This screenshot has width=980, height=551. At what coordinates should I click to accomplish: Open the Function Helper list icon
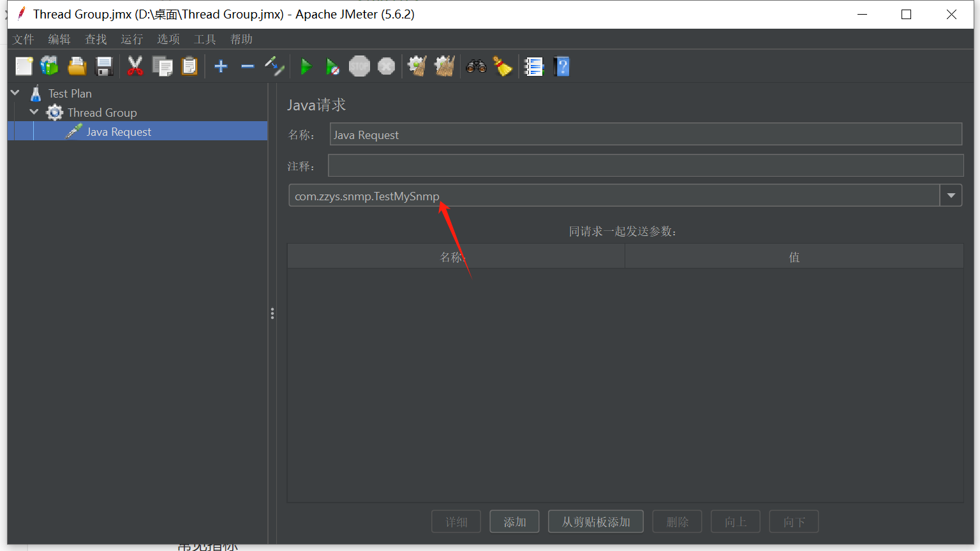click(534, 66)
